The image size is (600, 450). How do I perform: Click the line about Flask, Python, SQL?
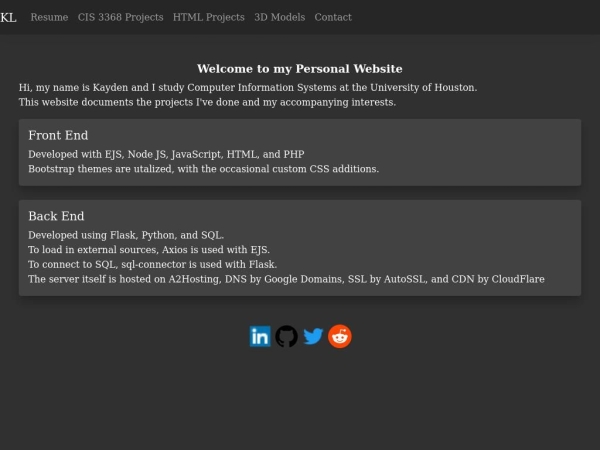click(x=126, y=235)
